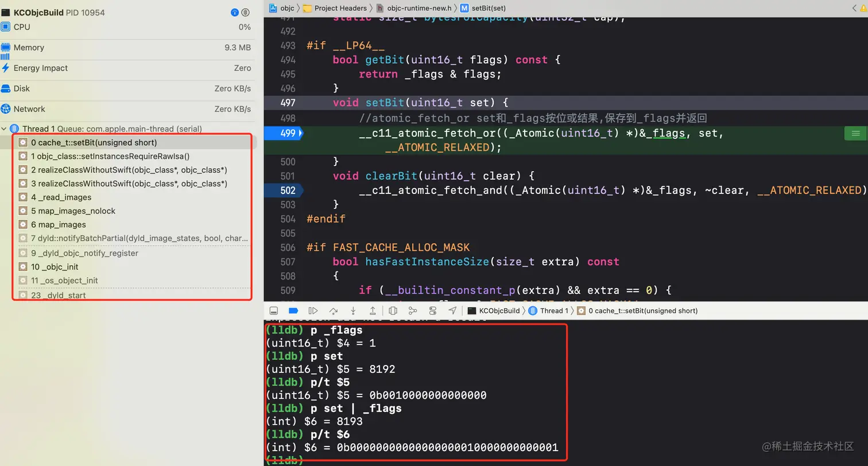Open Project Headers breadcrumb folder

point(335,8)
